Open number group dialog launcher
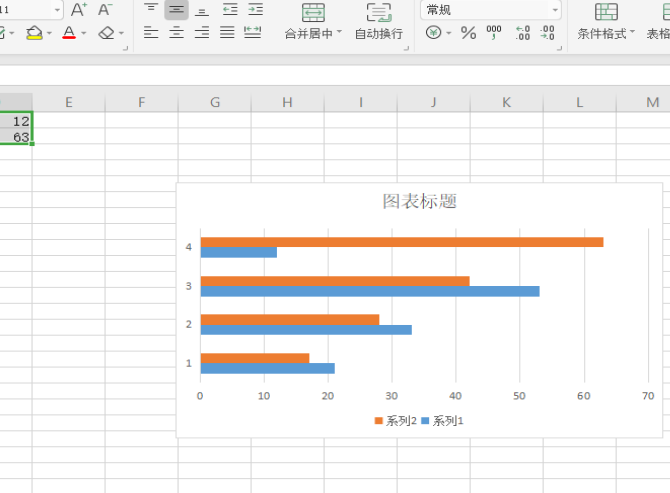Image resolution: width=670 pixels, height=493 pixels. coord(559,48)
